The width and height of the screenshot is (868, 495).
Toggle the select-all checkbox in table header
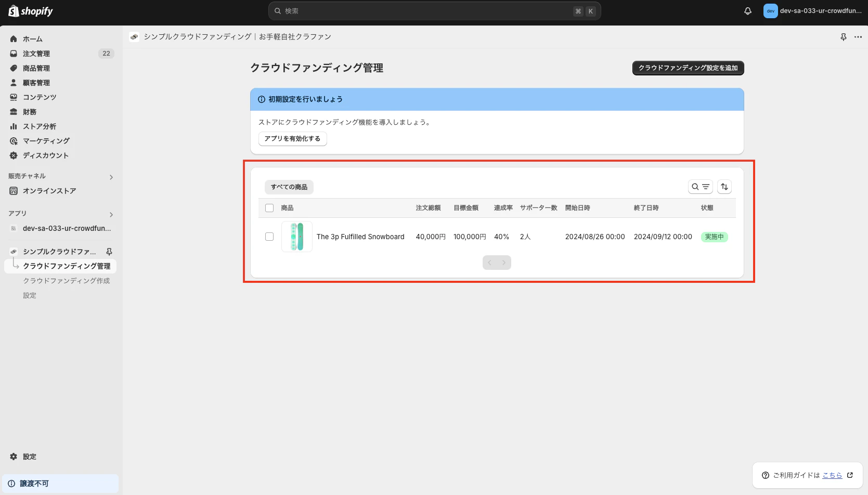[x=269, y=207]
